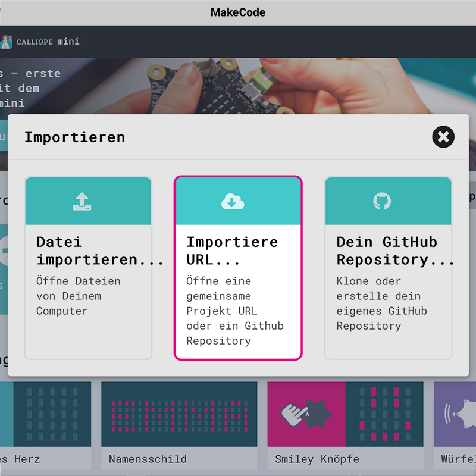Image resolution: width=476 pixels, height=476 pixels.
Task: Click the GitHub logo icon
Action: pyautogui.click(x=382, y=201)
